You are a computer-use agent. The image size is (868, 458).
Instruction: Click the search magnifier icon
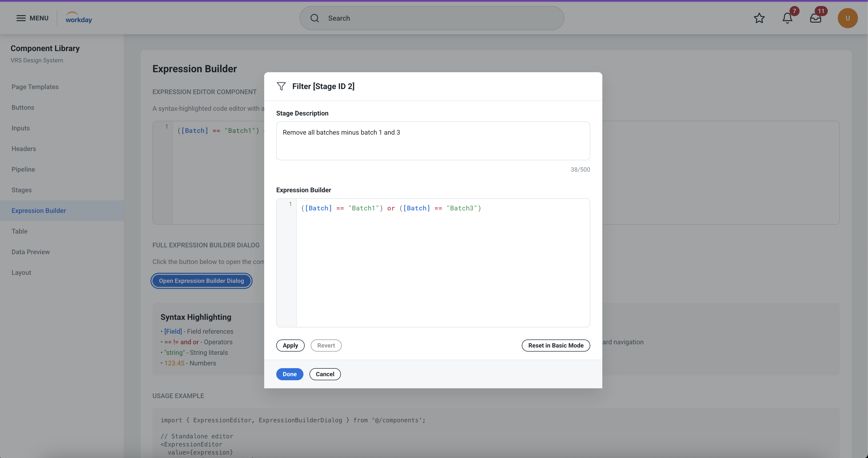(314, 18)
